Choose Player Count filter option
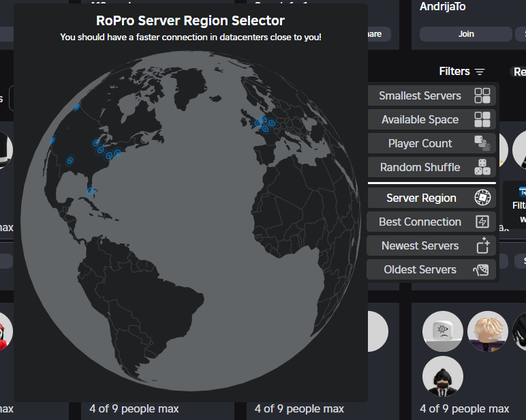The height and width of the screenshot is (420, 526). pos(432,143)
